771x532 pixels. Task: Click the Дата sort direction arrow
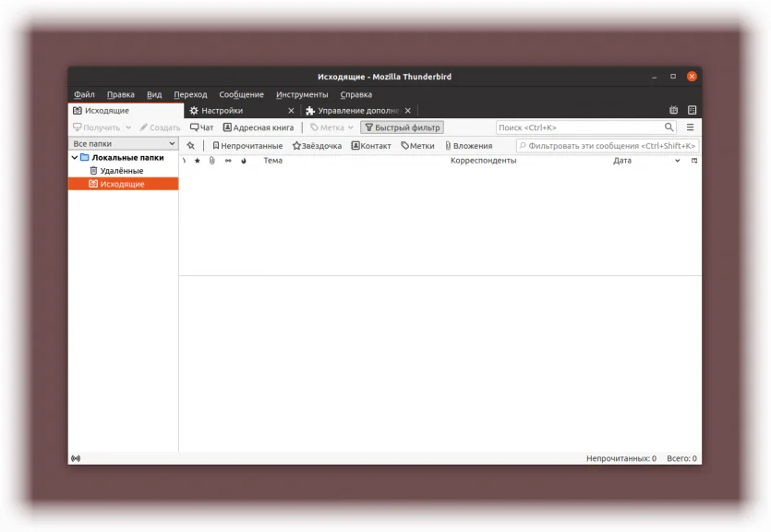point(677,161)
